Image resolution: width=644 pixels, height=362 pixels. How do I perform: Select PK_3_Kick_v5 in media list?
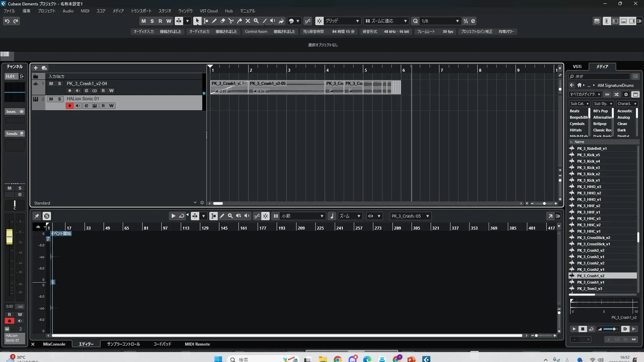point(588,155)
